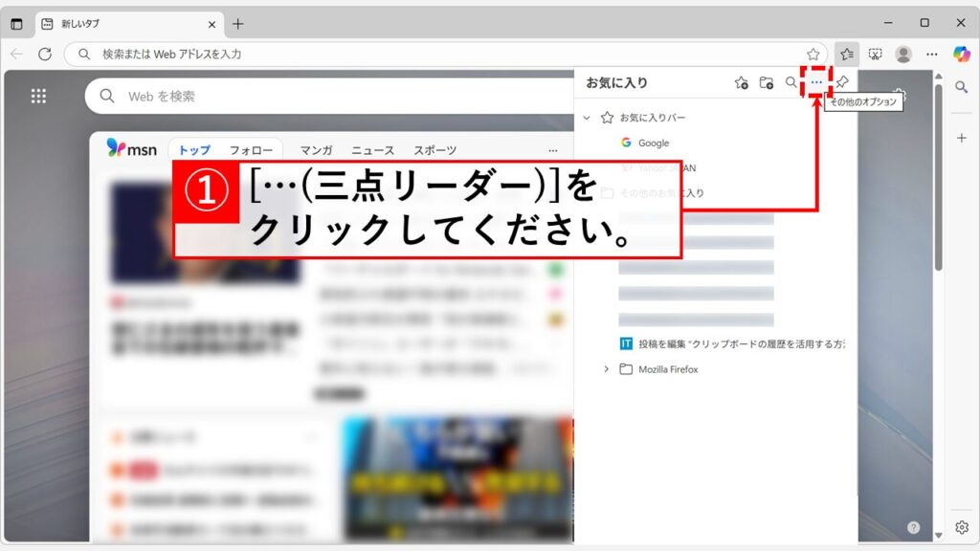Screen dimensions: 980x551
Task: Launch Copilot from toolbar
Action: coord(961,55)
